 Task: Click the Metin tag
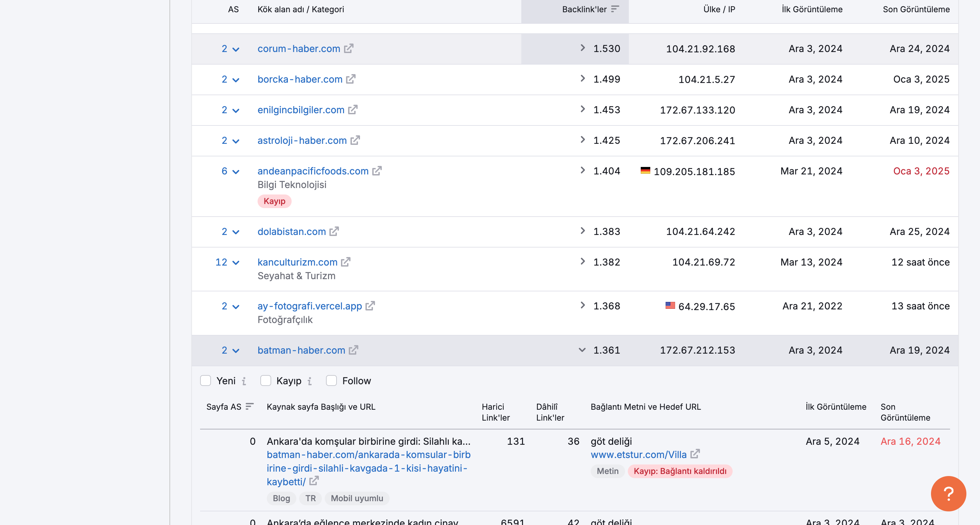tap(607, 471)
